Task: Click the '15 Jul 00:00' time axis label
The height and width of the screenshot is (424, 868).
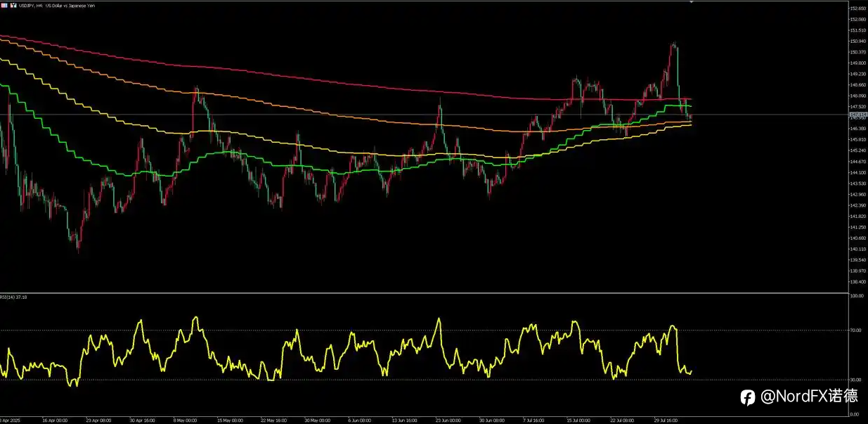Action: tap(580, 420)
